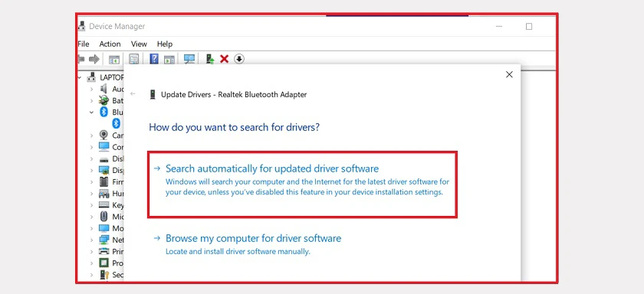This screenshot has width=644, height=294.
Task: Select the Security devices icon
Action: coord(104,274)
